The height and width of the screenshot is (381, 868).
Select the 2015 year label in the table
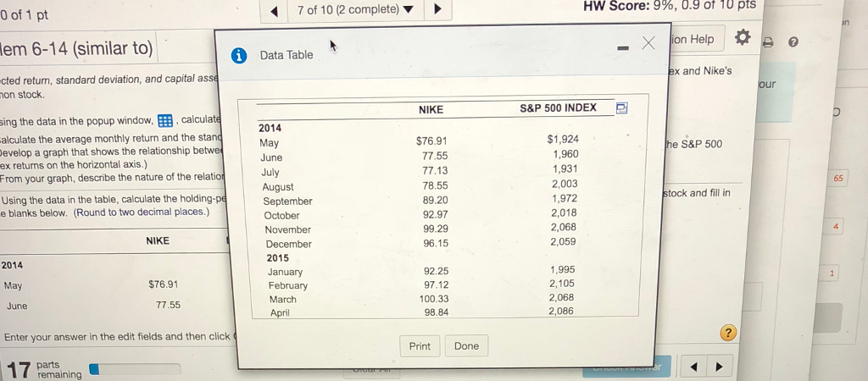[x=277, y=258]
